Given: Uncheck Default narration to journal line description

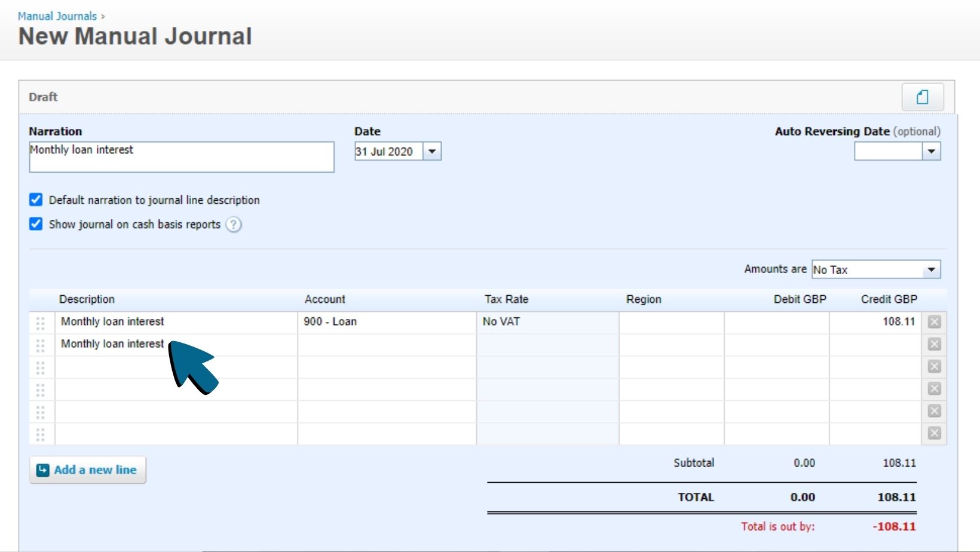Looking at the screenshot, I should coord(36,200).
